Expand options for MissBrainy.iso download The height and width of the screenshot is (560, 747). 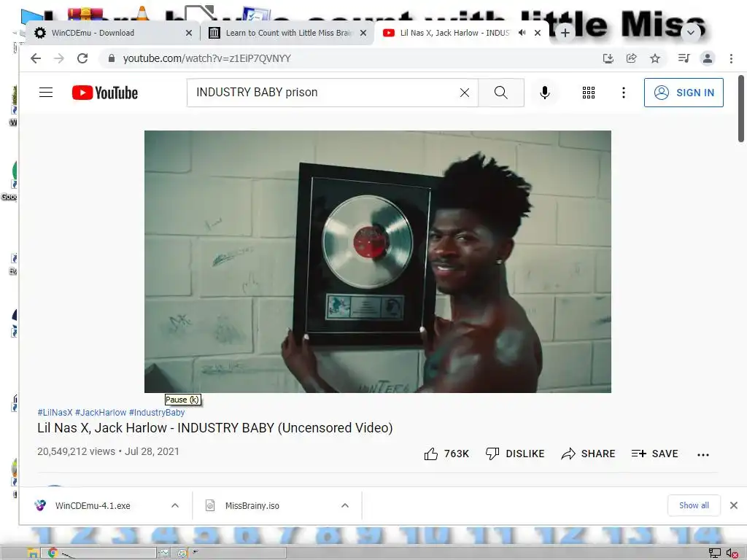pyautogui.click(x=345, y=506)
